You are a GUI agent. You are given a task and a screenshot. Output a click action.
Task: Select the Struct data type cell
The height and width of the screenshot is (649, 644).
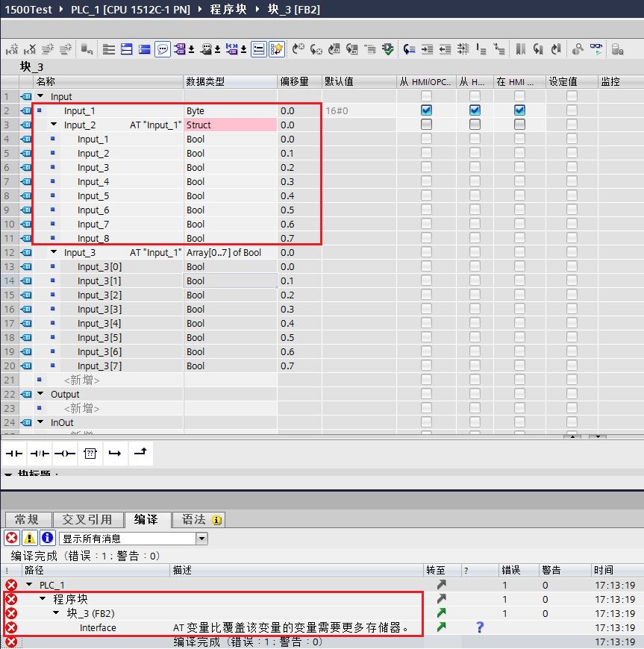tap(231, 125)
